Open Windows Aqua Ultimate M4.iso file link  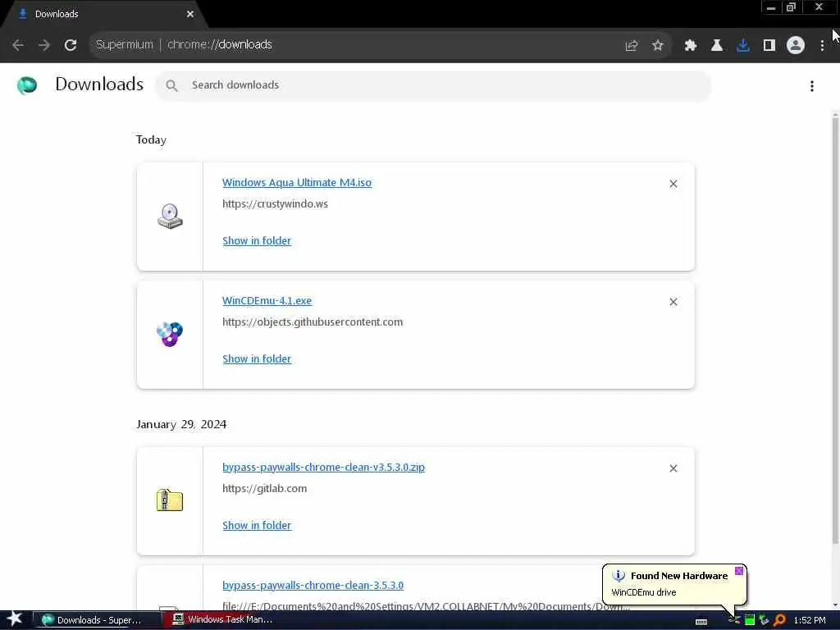[x=297, y=183]
